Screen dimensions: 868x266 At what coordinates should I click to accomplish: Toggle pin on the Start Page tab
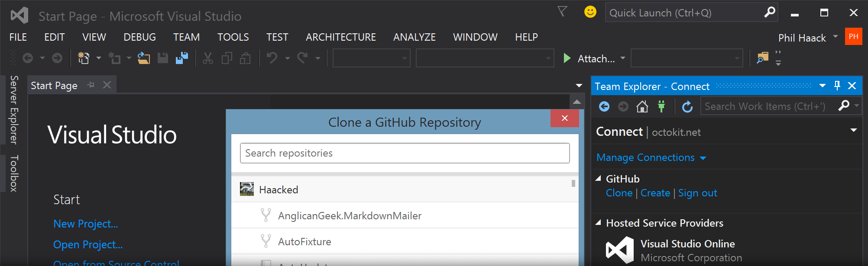(91, 85)
